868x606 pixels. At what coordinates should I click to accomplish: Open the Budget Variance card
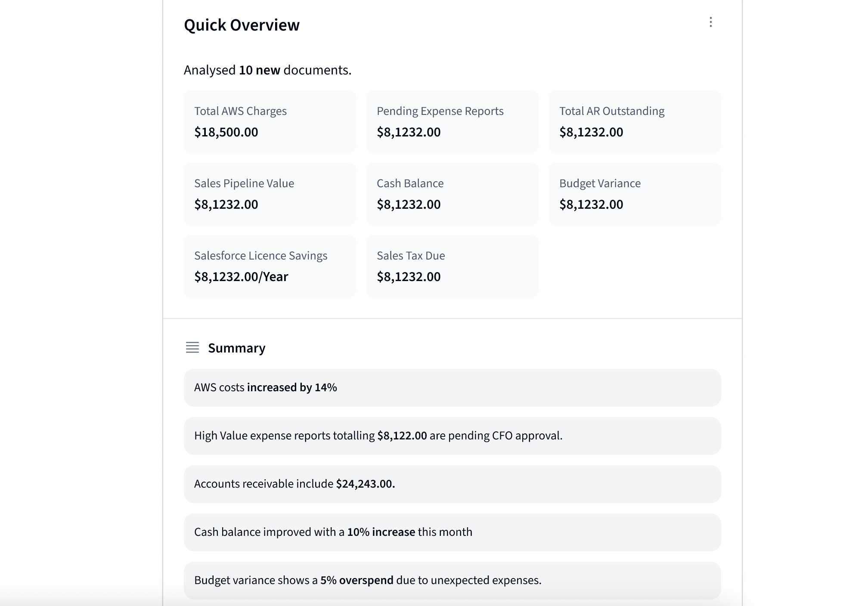635,194
